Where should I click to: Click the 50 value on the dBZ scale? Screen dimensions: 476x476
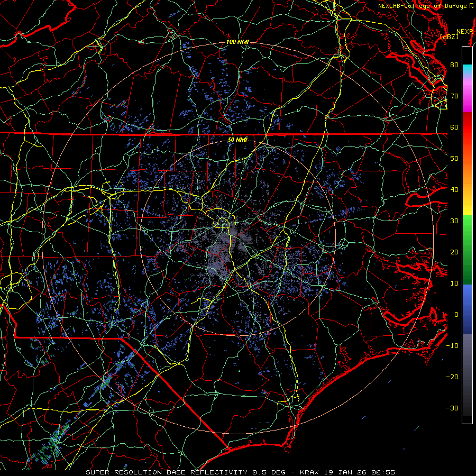(454, 159)
